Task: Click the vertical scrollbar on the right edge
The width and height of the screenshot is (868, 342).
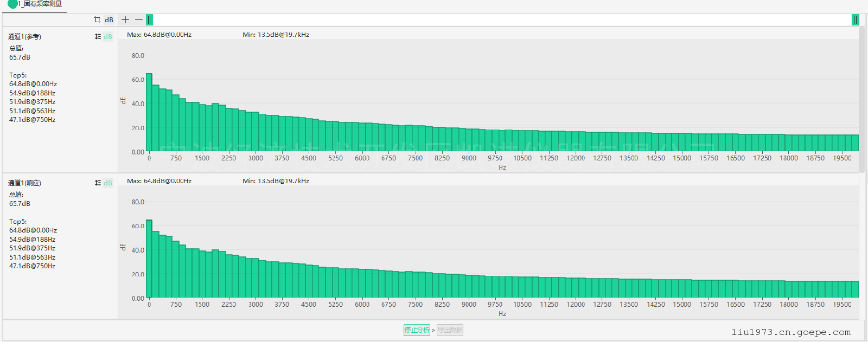Action: point(862,98)
